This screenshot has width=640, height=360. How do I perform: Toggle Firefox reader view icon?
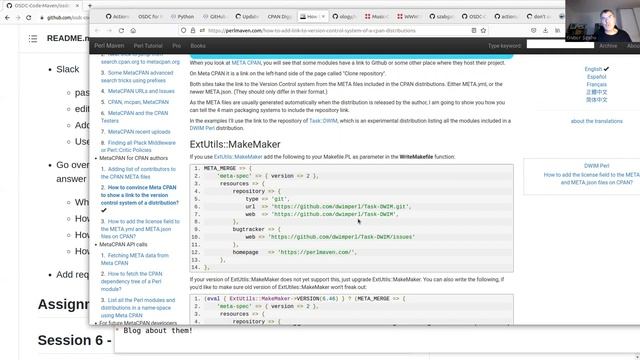pos(473,31)
